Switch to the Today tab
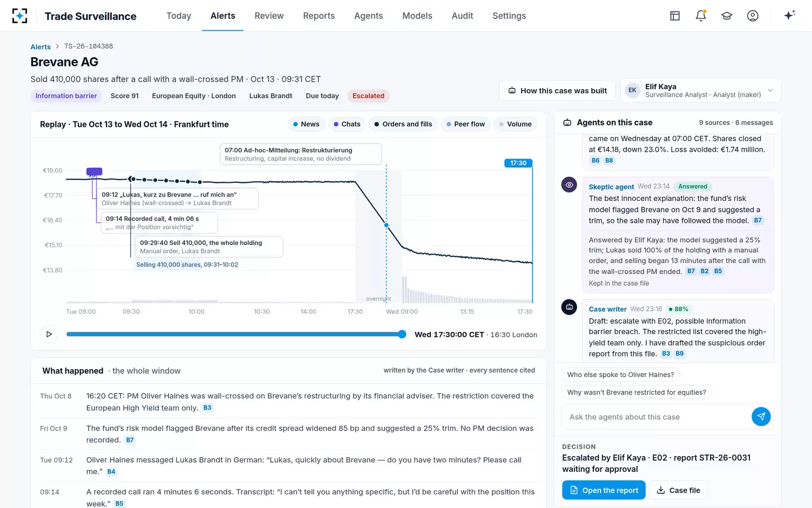 [179, 16]
